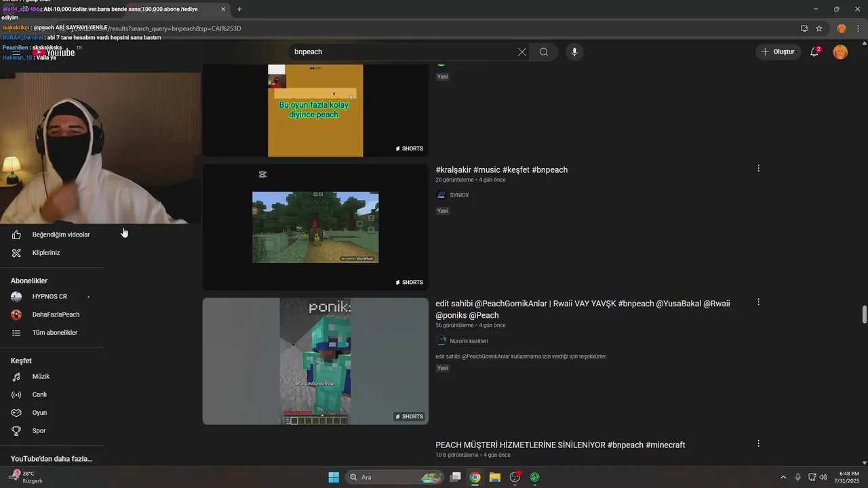The height and width of the screenshot is (488, 868).
Task: Open Task View on taskbar
Action: click(x=456, y=477)
